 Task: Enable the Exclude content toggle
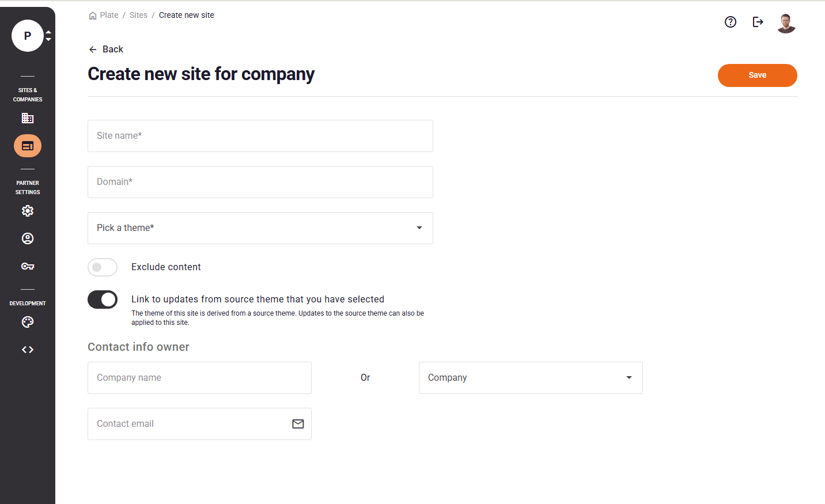point(103,267)
